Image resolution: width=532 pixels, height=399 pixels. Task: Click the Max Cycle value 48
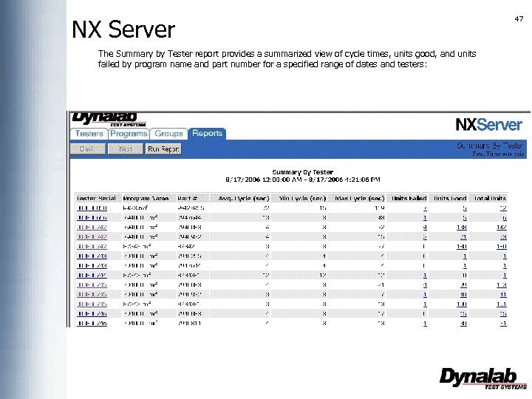tap(381, 217)
